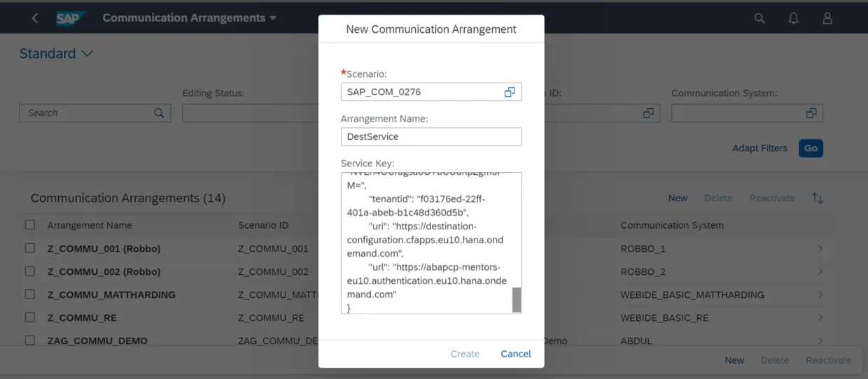Click Cancel in the dialog
868x379 pixels.
pos(516,354)
